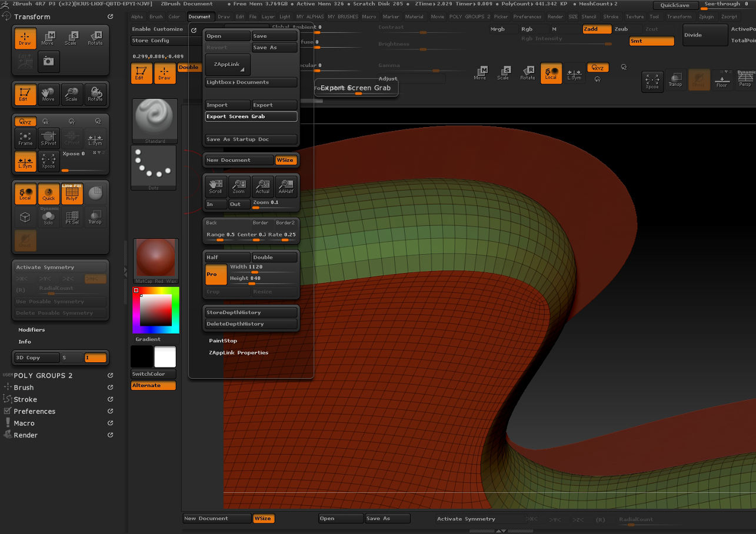This screenshot has height=534, width=756.
Task: Toggle Local on the top shelf
Action: [x=551, y=74]
